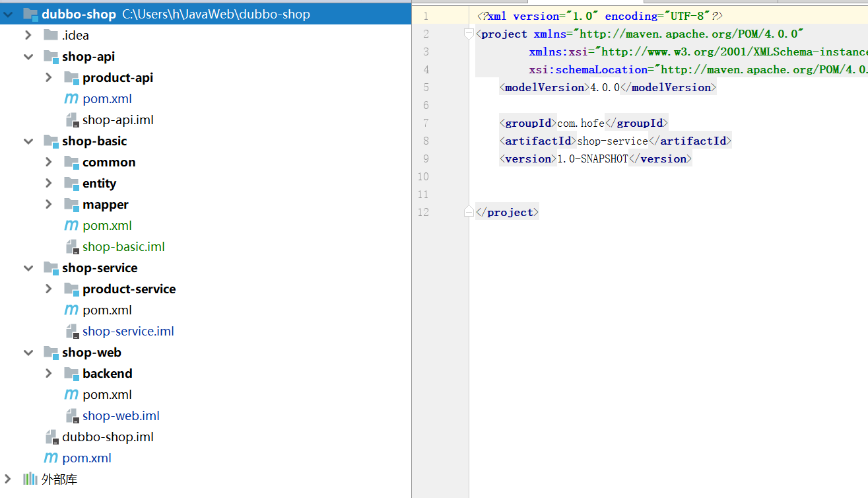Click the shop-service.iml file icon
This screenshot has height=498, width=868.
click(72, 332)
